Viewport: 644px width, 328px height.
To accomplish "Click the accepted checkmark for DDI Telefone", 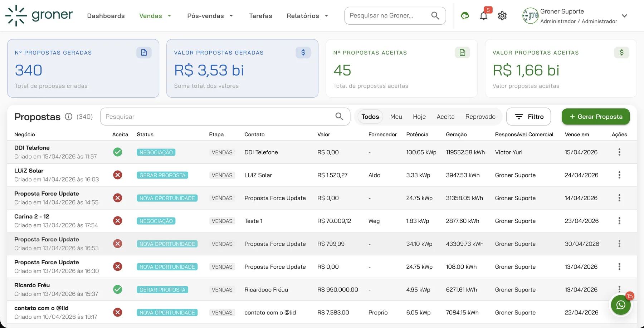I will [117, 152].
